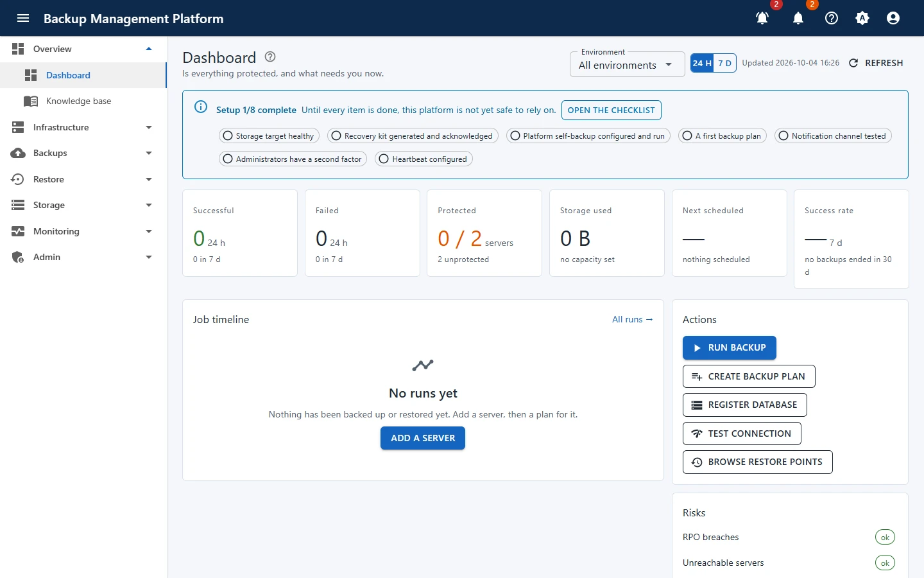924x578 pixels.
Task: Click the setup info circle icon
Action: (x=201, y=107)
